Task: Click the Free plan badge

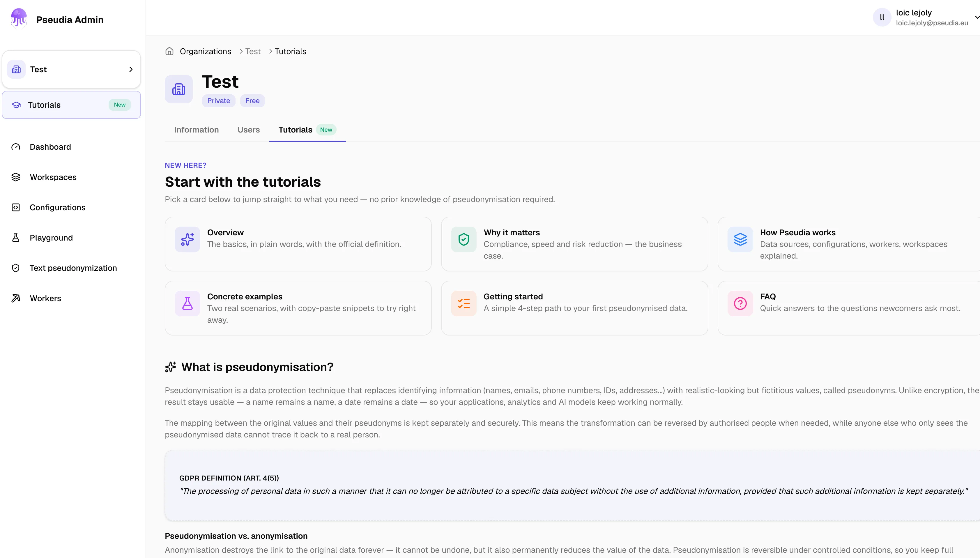Action: [252, 101]
